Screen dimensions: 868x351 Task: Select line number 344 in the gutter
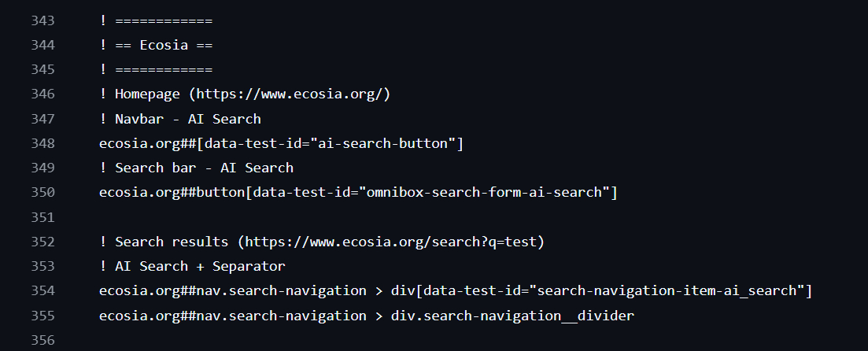pyautogui.click(x=42, y=45)
